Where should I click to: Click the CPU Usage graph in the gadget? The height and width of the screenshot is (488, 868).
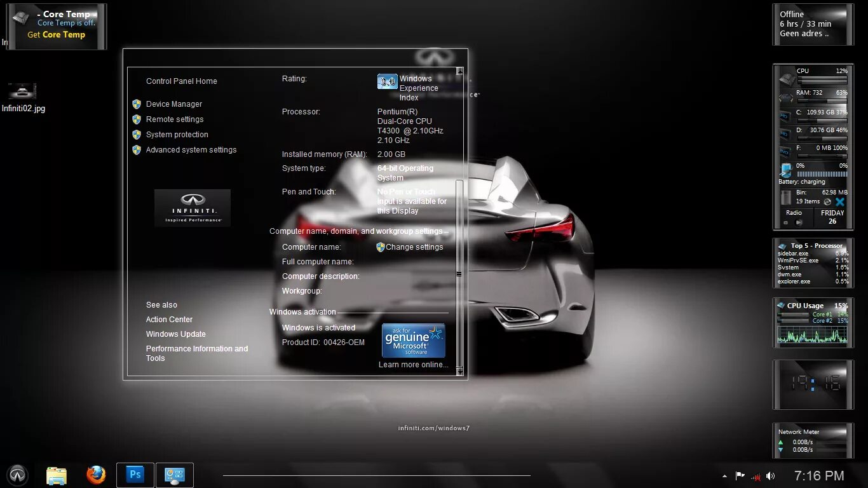813,334
